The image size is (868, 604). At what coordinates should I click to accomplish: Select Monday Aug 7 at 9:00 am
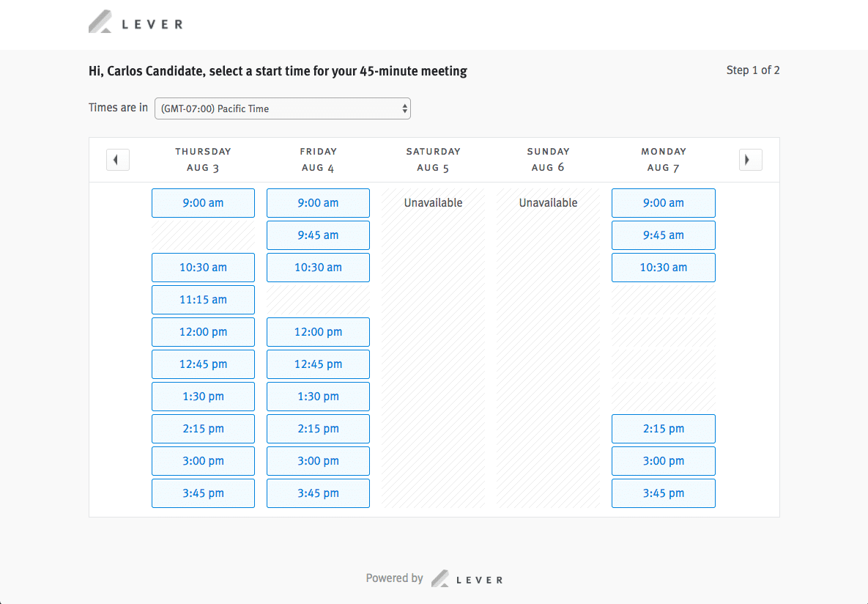663,203
